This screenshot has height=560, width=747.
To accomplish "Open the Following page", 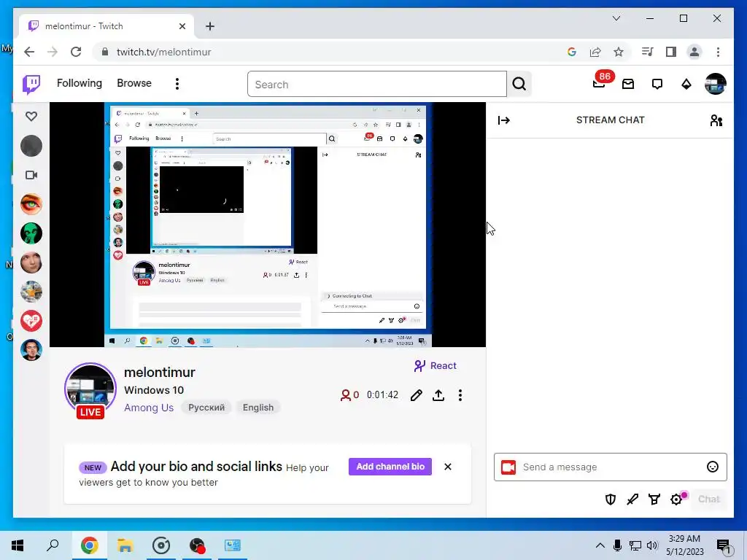I will click(x=79, y=83).
